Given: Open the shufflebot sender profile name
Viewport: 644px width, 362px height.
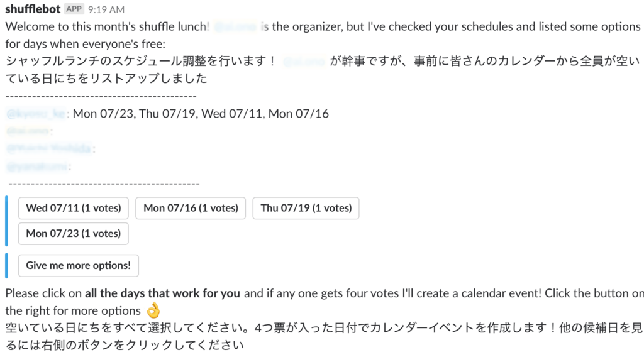Looking at the screenshot, I should 33,9.
